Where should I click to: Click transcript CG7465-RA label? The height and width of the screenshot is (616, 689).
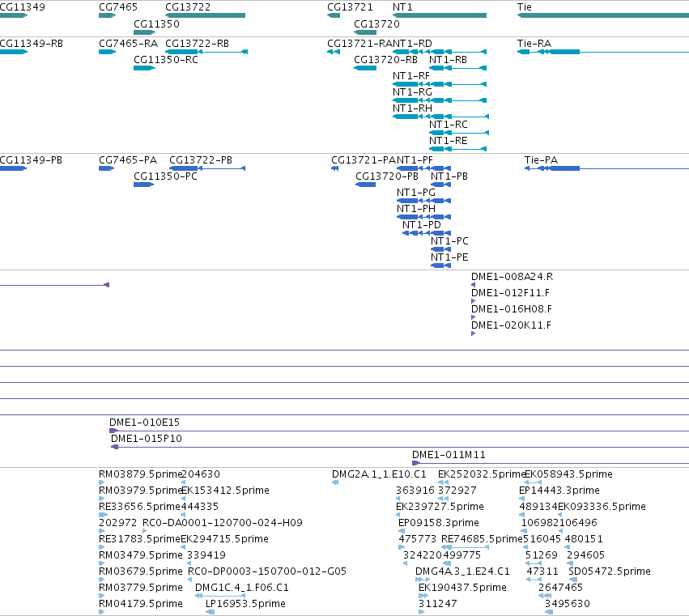click(x=128, y=44)
